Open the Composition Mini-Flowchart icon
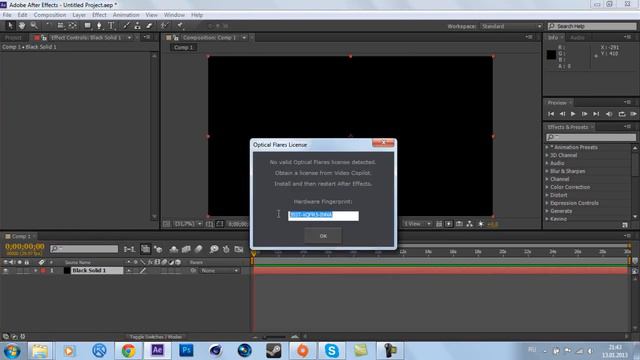Image resolution: width=640 pixels, height=360 pixels. pos(129,249)
